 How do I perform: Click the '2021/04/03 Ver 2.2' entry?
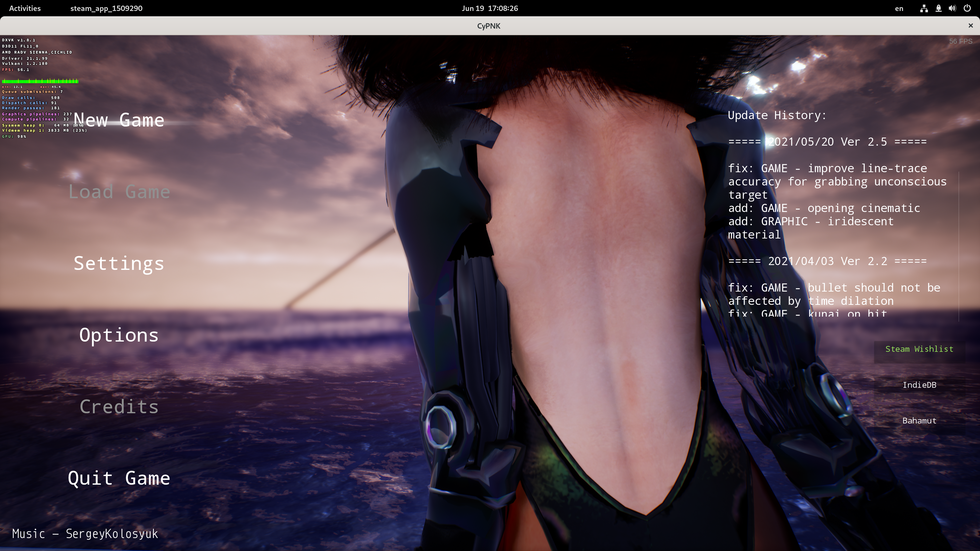(x=827, y=261)
